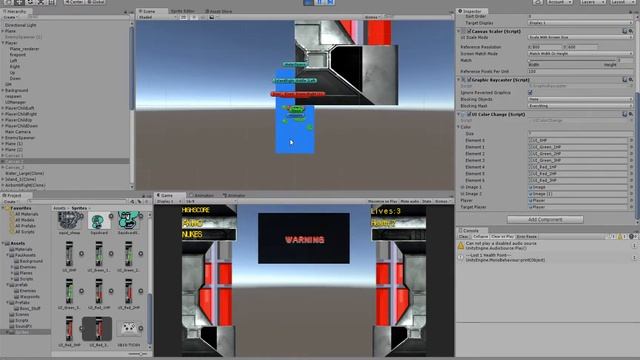Screen dimensions: 640x360
Task: Open Blocking Mask dropdown
Action: pos(580,106)
